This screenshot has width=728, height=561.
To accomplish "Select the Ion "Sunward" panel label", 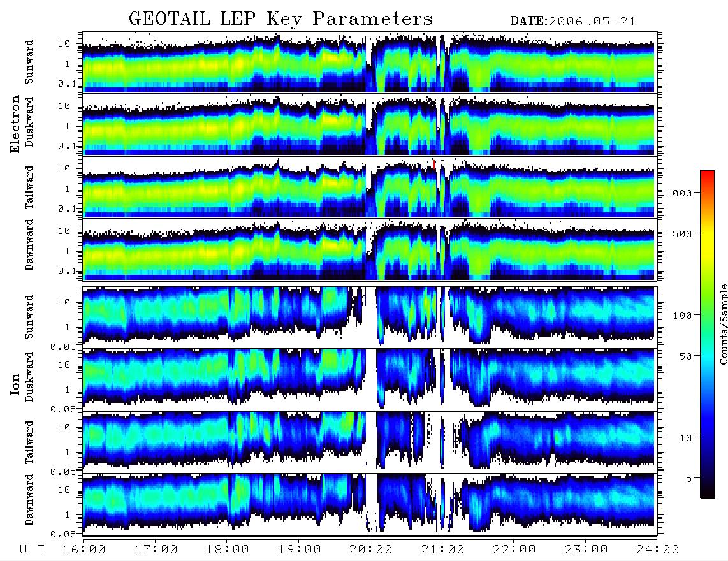I will coord(29,317).
